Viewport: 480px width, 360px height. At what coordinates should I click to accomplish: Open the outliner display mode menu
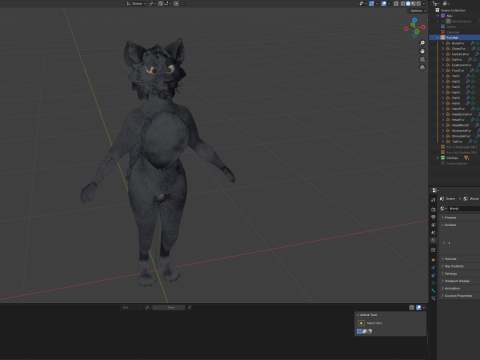pos(445,3)
